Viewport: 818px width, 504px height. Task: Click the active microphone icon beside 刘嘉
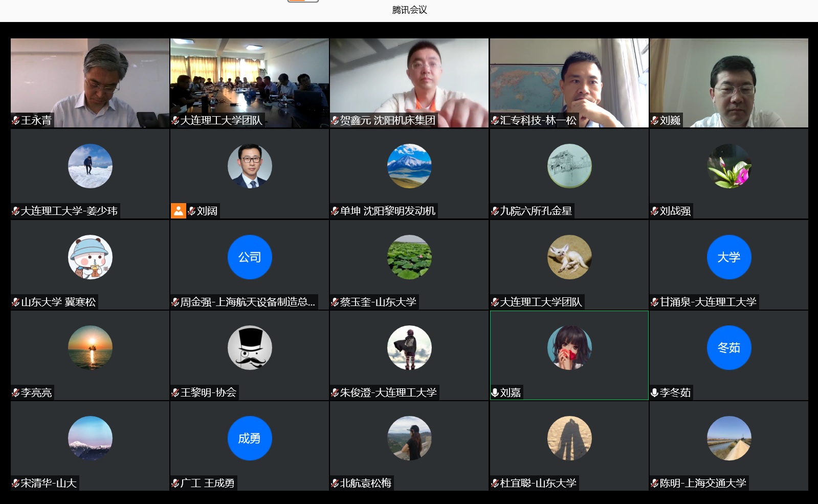pos(495,393)
